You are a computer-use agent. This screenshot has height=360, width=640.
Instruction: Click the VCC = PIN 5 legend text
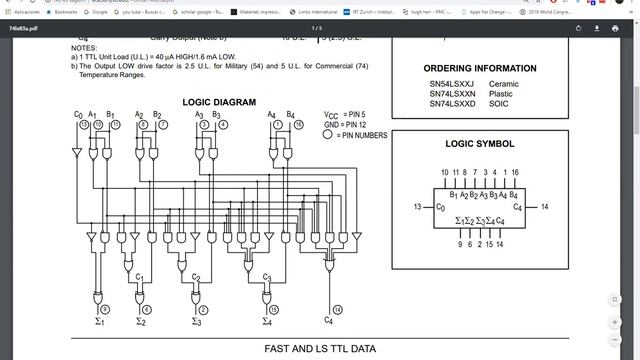pos(345,115)
